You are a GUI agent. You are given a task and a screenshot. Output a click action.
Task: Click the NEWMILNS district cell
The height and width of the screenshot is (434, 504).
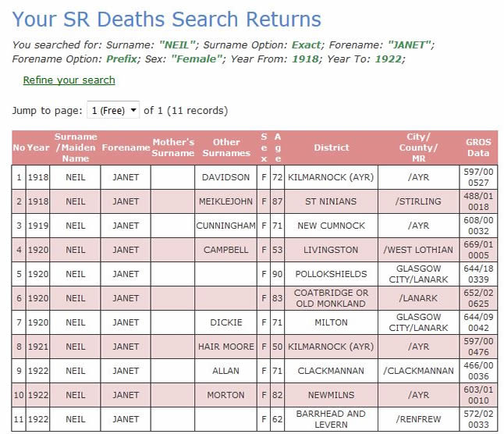click(x=332, y=395)
